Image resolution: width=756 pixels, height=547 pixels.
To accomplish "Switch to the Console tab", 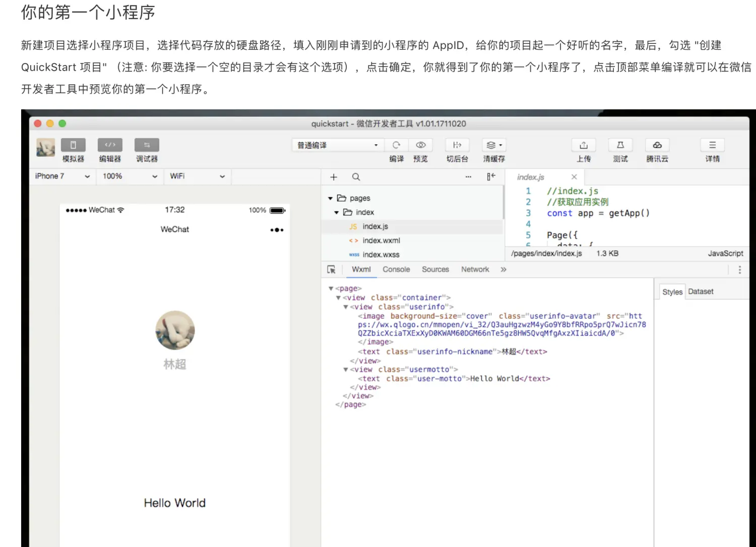I will [x=396, y=270].
